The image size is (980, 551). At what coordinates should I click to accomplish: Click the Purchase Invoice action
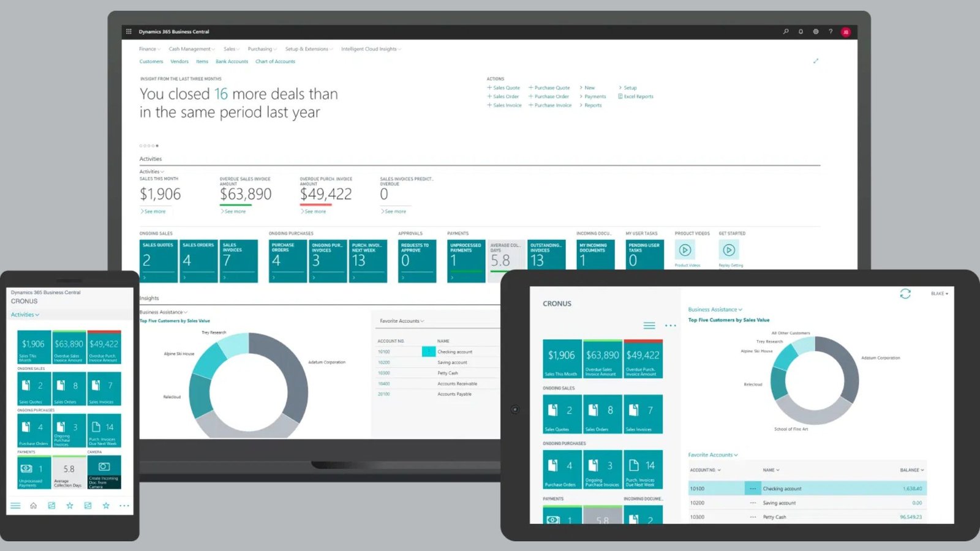550,105
